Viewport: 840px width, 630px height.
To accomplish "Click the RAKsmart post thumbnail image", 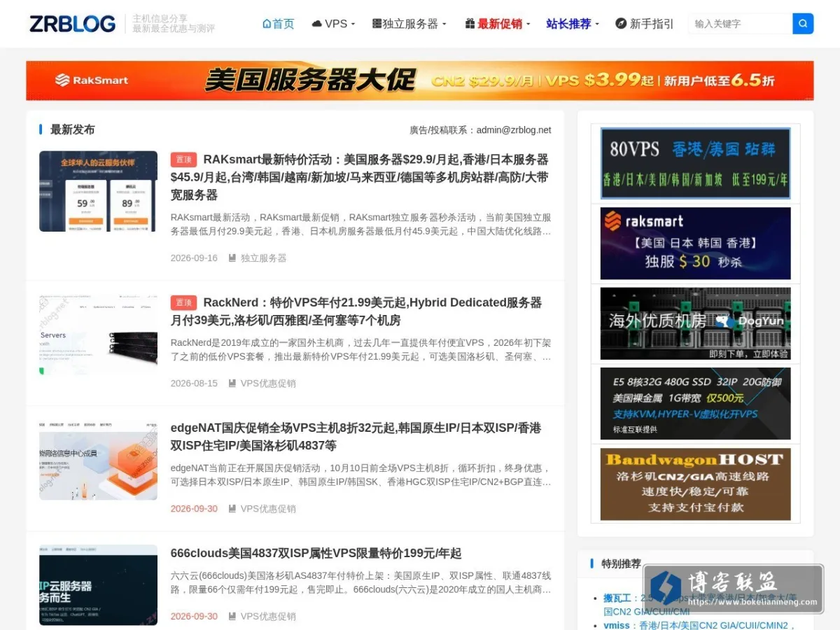I will (x=98, y=191).
